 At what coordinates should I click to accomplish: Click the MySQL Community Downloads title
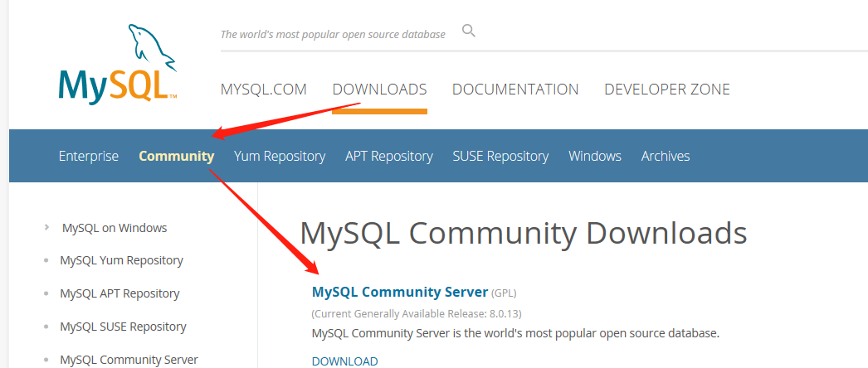point(523,234)
